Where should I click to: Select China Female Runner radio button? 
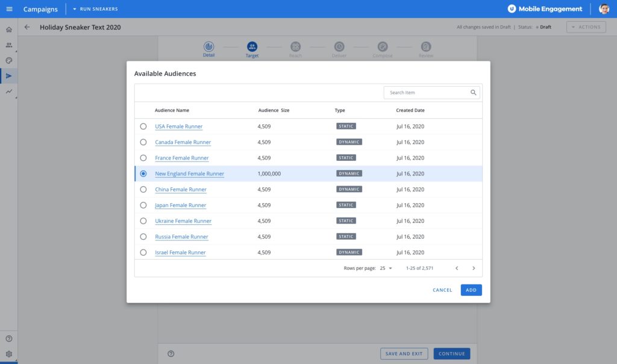(x=143, y=189)
